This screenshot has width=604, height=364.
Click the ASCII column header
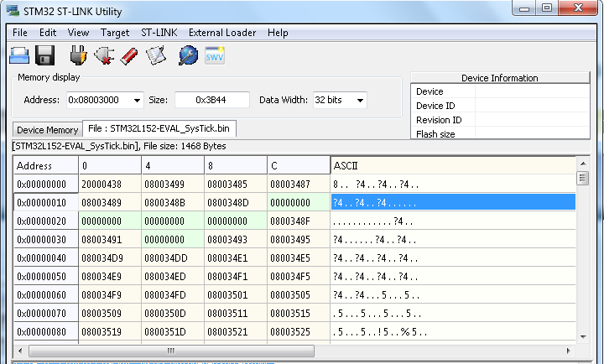tap(453, 165)
